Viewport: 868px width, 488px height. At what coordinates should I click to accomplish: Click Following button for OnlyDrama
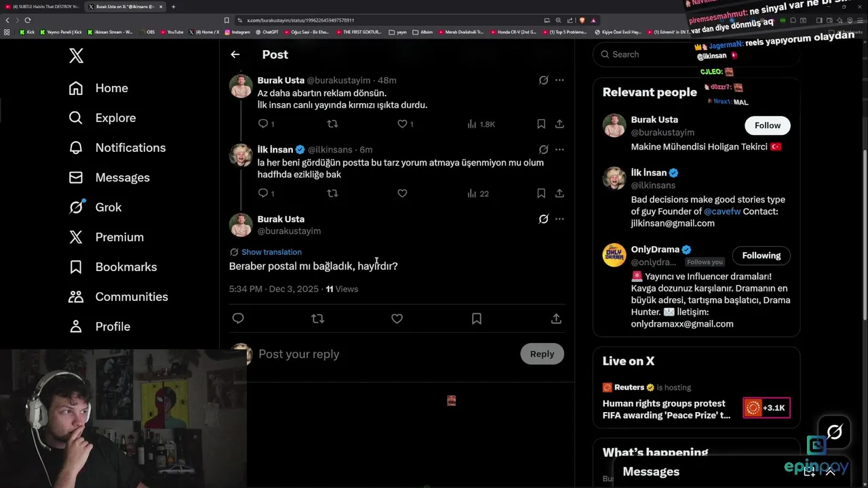click(761, 256)
